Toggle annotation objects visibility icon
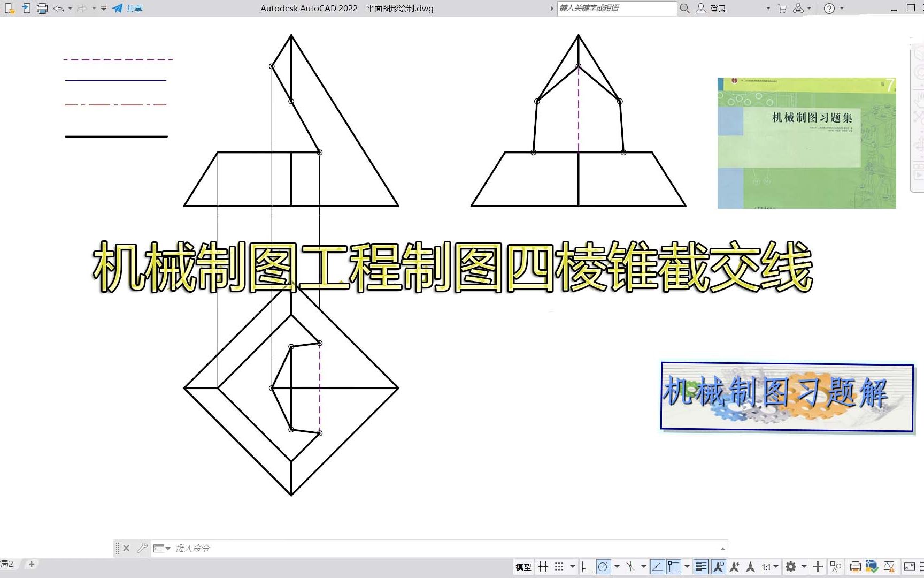The width and height of the screenshot is (924, 578). [x=719, y=567]
